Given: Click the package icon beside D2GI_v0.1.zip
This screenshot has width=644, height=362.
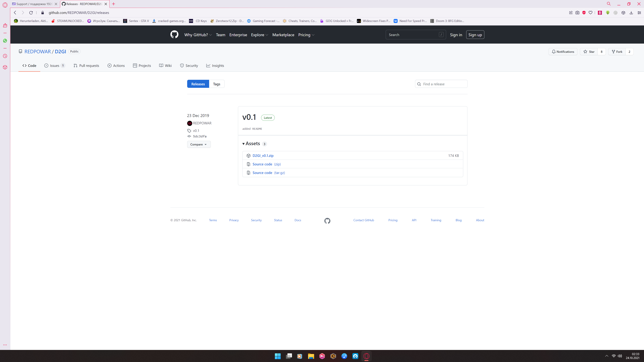Looking at the screenshot, I should (x=249, y=156).
